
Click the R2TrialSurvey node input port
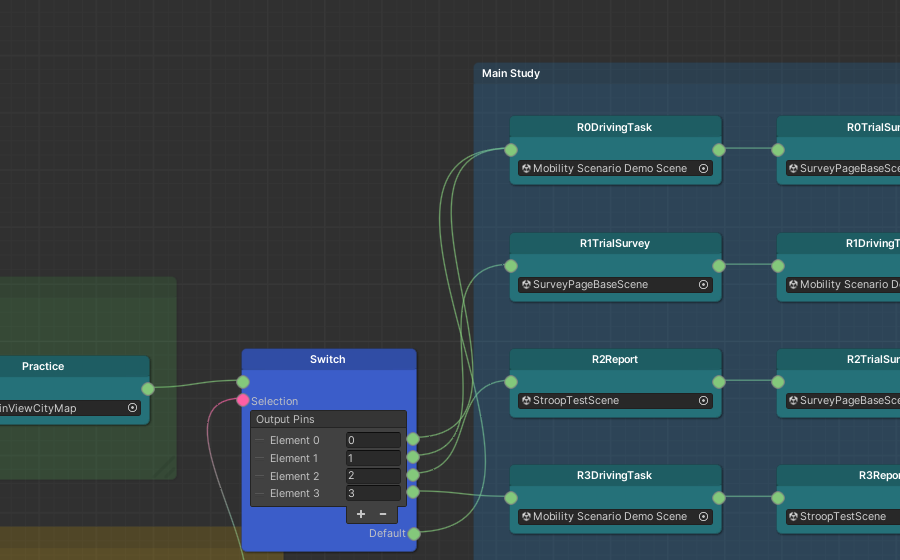[778, 382]
